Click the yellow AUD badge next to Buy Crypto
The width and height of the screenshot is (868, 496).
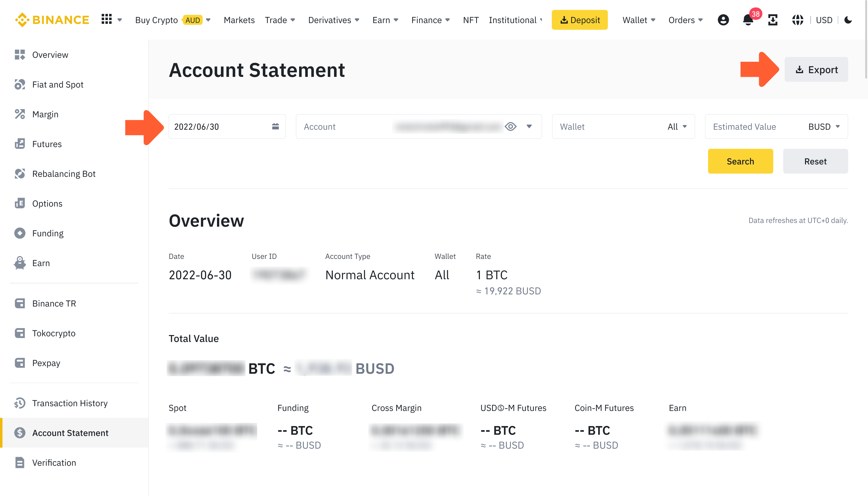[193, 20]
